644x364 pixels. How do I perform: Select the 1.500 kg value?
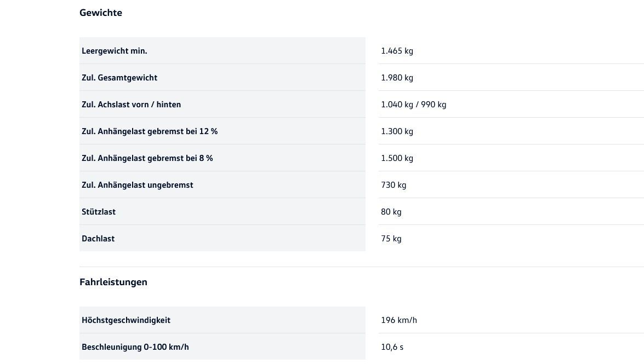click(x=397, y=158)
